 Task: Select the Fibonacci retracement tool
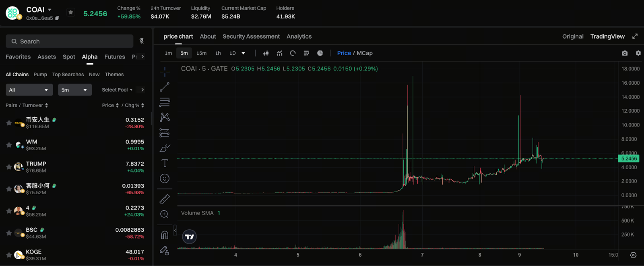(165, 102)
